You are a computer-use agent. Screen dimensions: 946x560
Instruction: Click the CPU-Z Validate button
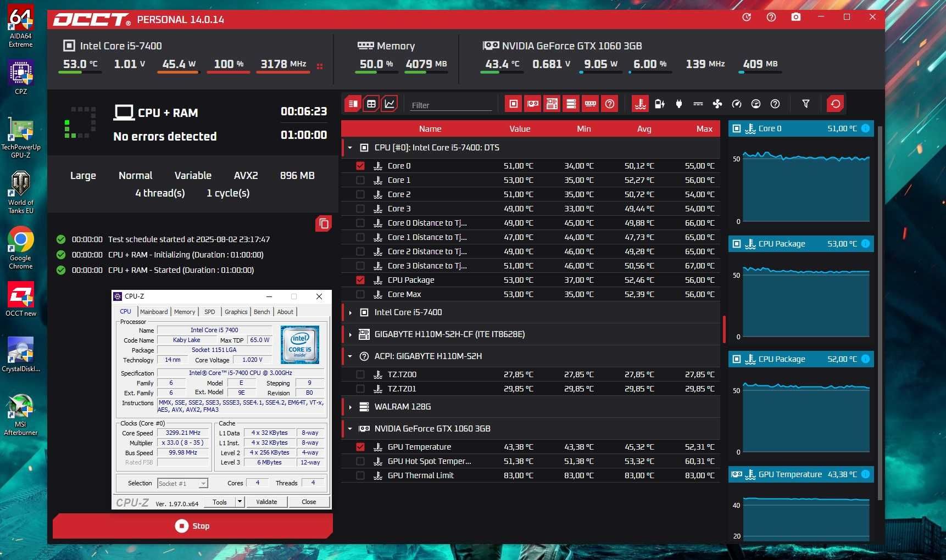click(266, 502)
